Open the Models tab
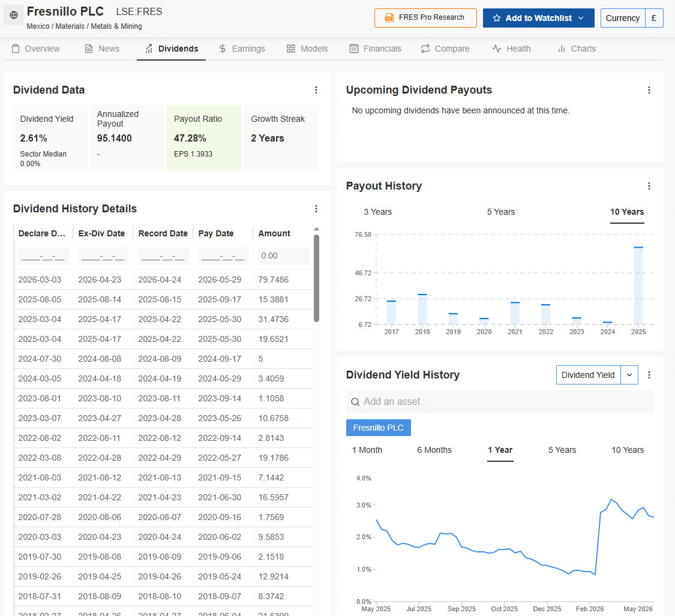The height and width of the screenshot is (616, 675). [307, 49]
